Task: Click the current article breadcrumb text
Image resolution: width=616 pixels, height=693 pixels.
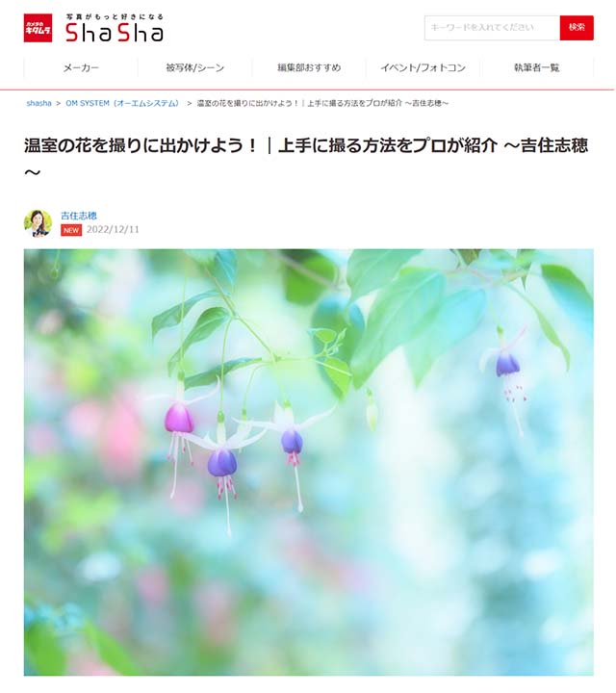Action: coord(322,103)
